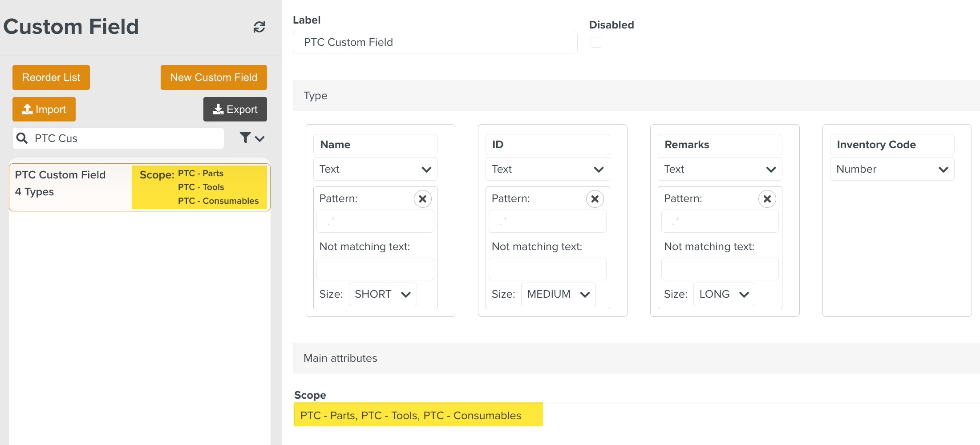Image resolution: width=980 pixels, height=445 pixels.
Task: Clear the Remarks pattern with X icon
Action: click(x=767, y=199)
